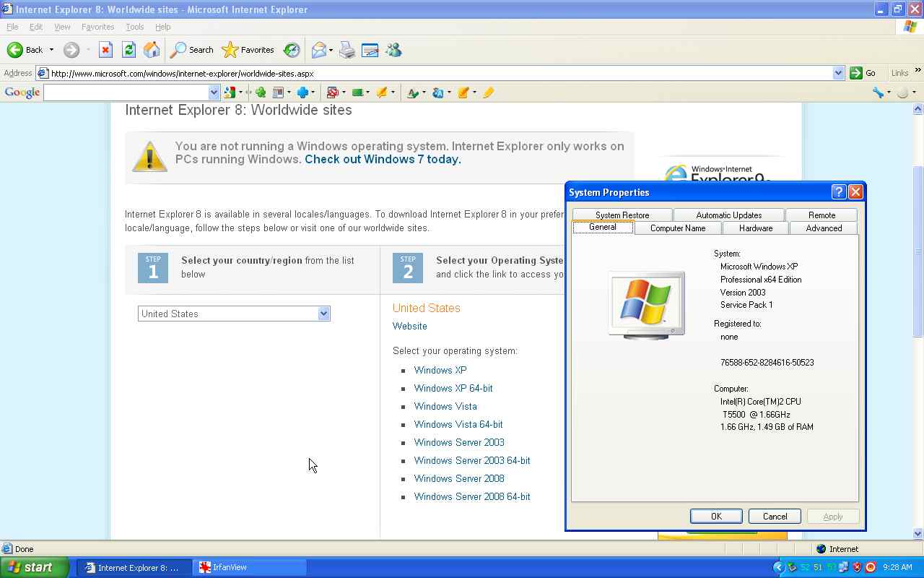Open the Messenger people icon
The height and width of the screenshot is (578, 924).
393,50
